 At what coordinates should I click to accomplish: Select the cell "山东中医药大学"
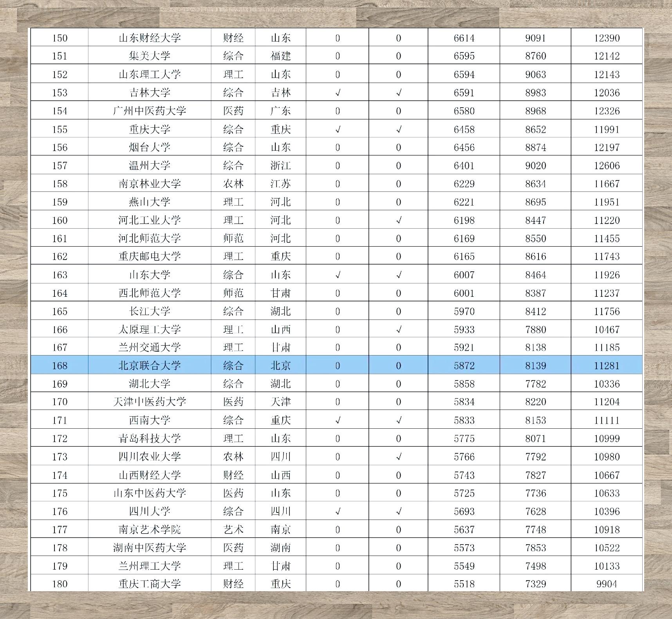pos(150,493)
